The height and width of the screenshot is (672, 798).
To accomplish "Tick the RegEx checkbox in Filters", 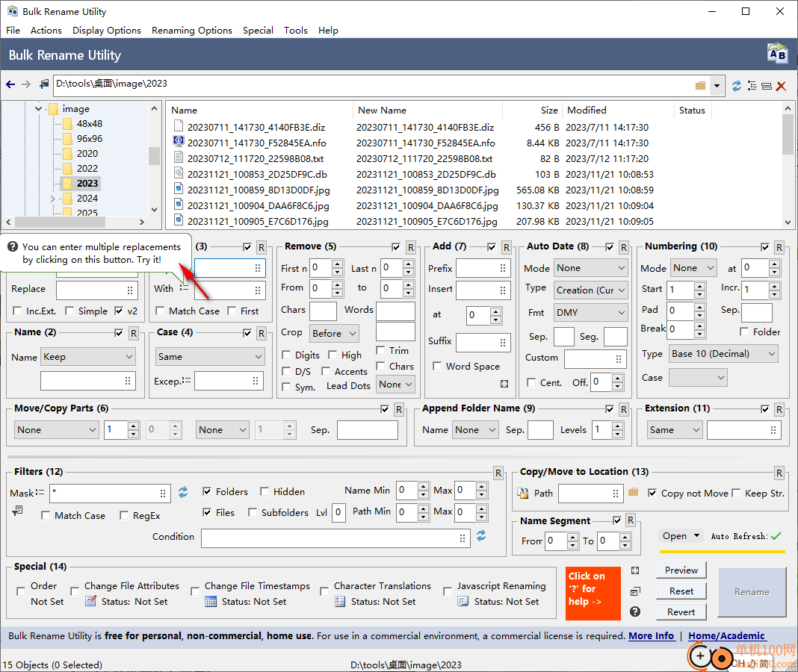I will pos(124,515).
